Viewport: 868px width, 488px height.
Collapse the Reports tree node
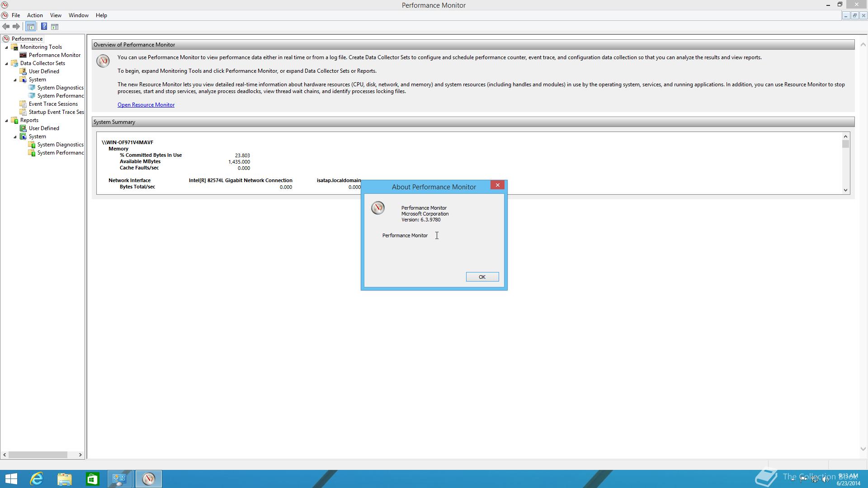7,120
